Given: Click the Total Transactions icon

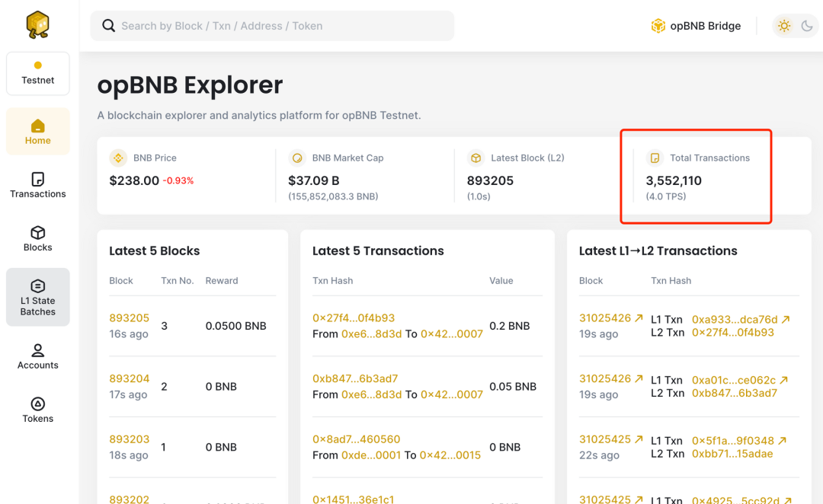Looking at the screenshot, I should pos(655,158).
